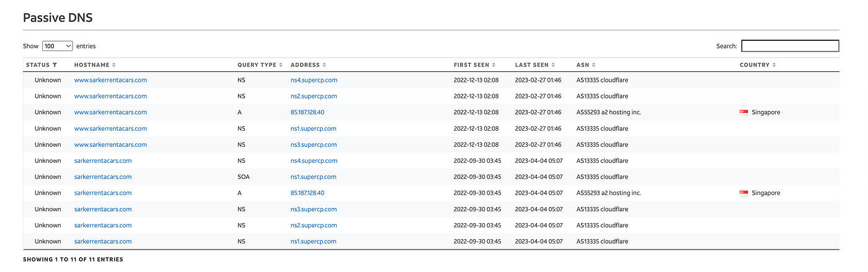Select the SOA query type cell
The width and height of the screenshot is (868, 272).
click(244, 177)
